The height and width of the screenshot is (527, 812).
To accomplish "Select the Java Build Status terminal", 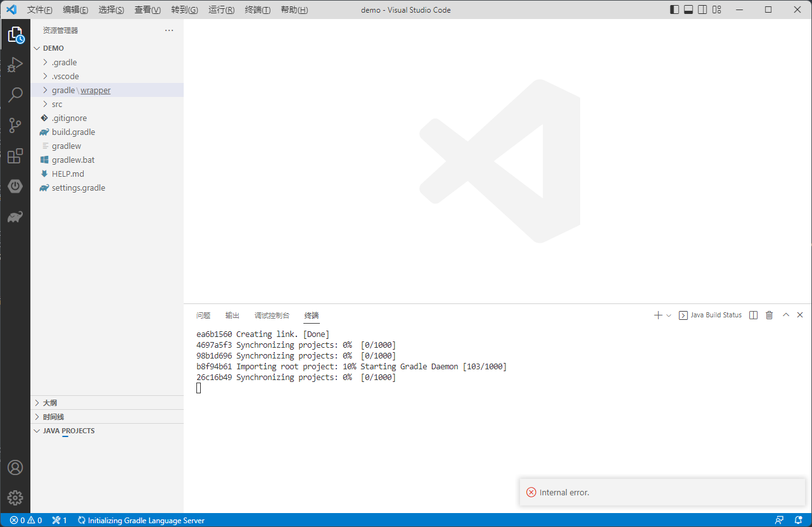I will pos(710,315).
